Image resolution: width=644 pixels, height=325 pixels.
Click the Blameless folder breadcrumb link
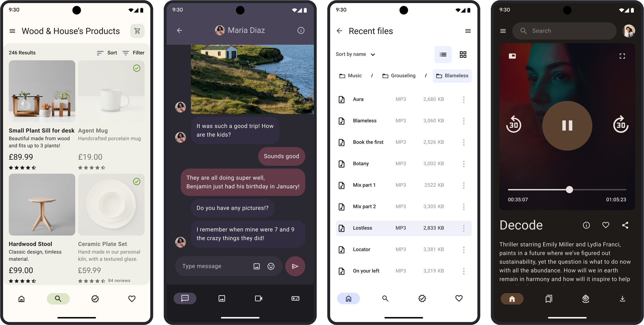[452, 75]
